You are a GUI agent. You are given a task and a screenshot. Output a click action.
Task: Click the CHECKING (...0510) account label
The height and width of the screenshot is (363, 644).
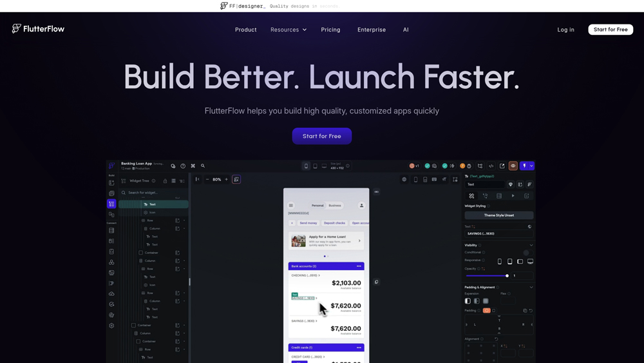click(305, 275)
